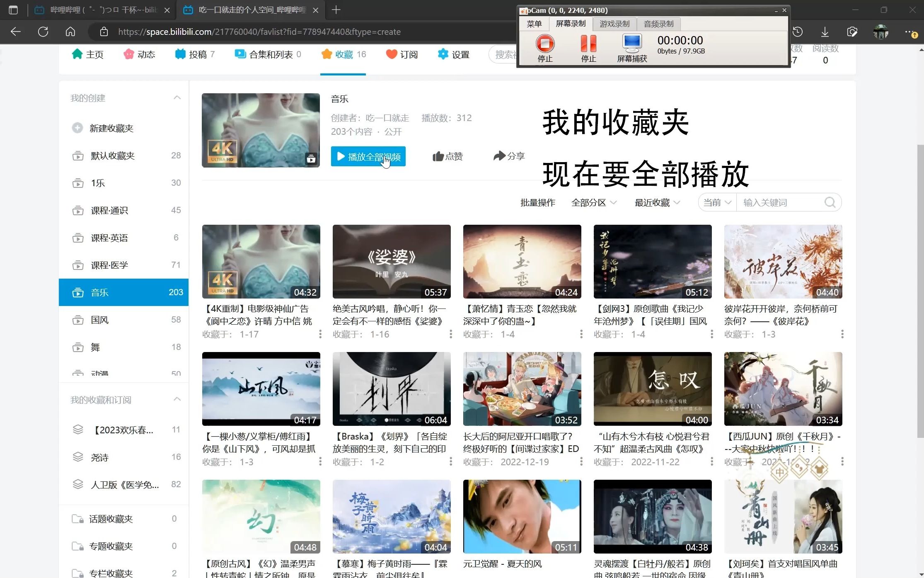
Task: Open the 国风 folder
Action: click(123, 320)
